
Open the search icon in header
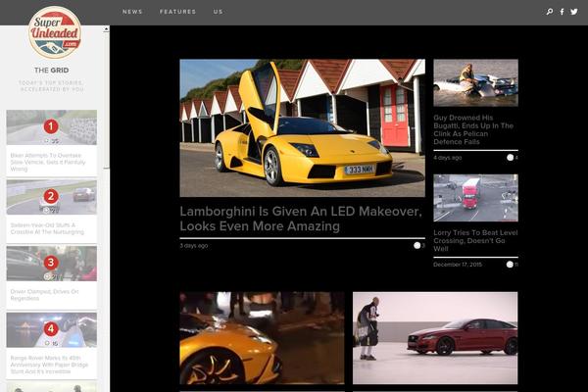tap(550, 12)
